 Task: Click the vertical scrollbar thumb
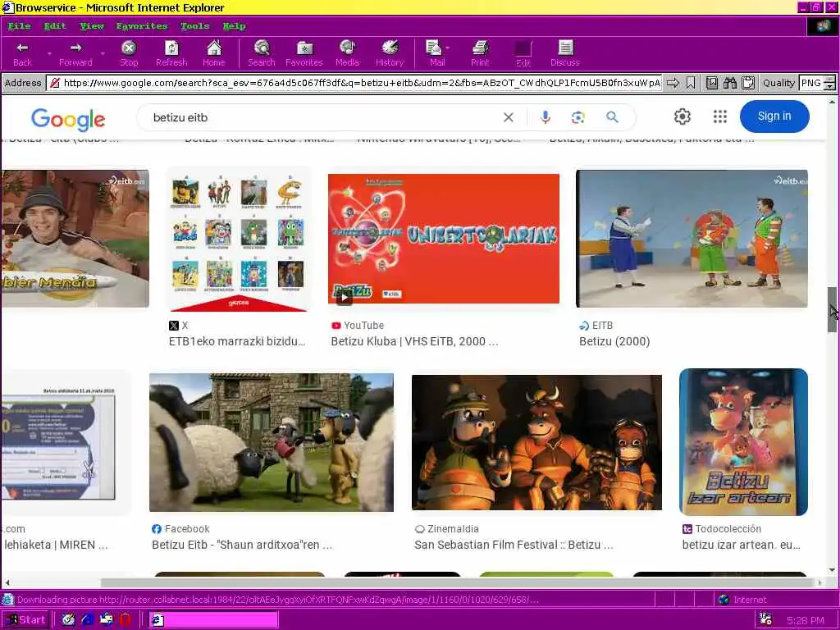coord(832,309)
